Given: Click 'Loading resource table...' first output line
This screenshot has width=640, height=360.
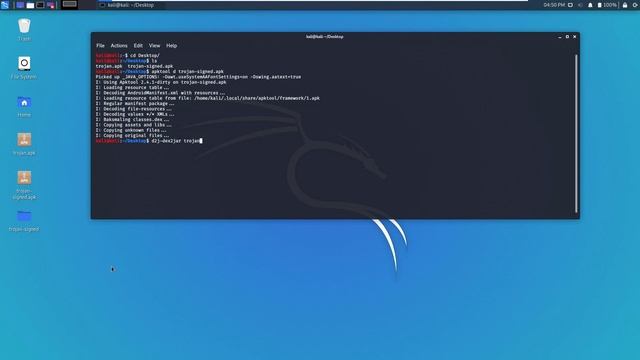Looking at the screenshot, I should point(132,87).
